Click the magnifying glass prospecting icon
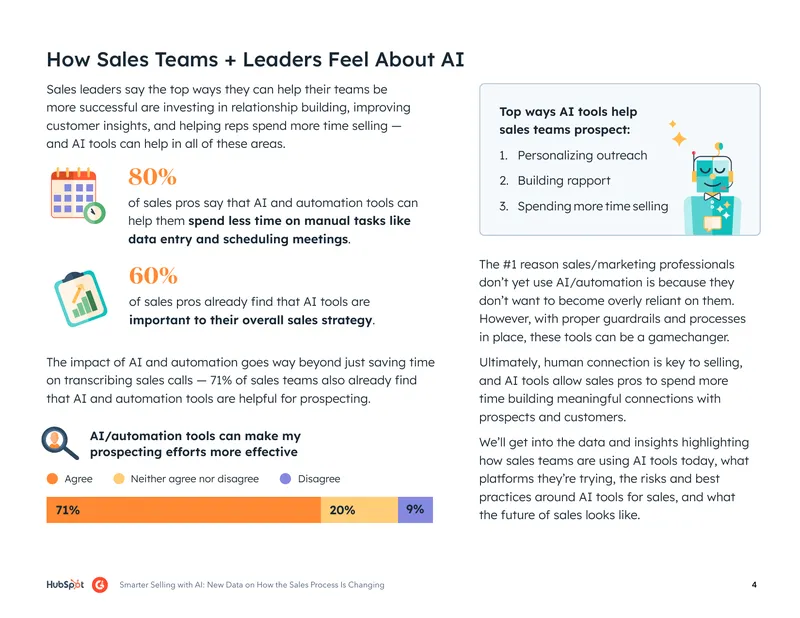800x618 pixels. coord(60,443)
